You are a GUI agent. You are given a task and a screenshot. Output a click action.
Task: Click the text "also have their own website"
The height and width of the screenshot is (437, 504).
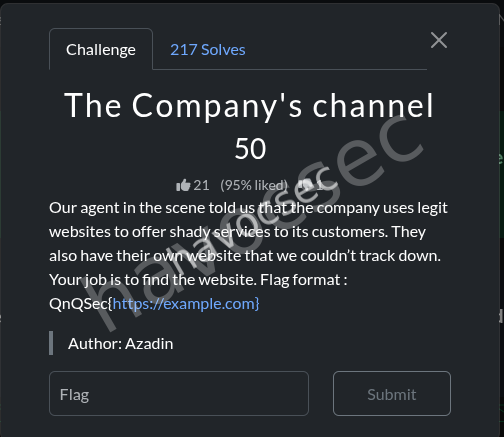click(x=145, y=256)
